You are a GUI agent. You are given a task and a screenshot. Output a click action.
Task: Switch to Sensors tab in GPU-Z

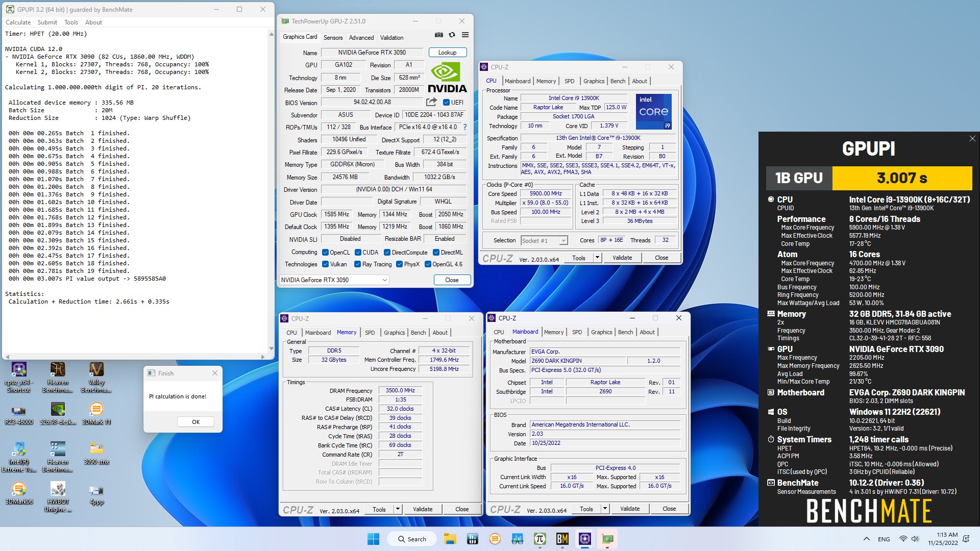(333, 38)
